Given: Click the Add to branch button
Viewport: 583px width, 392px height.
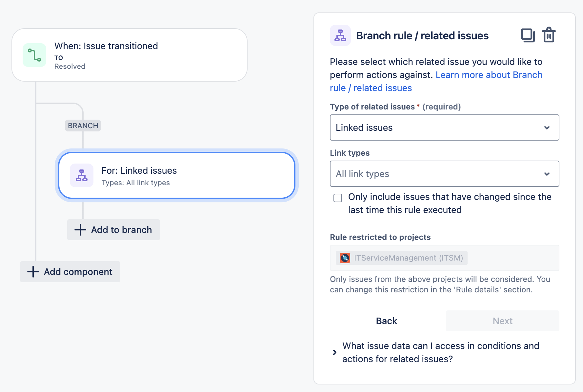Looking at the screenshot, I should click(113, 230).
